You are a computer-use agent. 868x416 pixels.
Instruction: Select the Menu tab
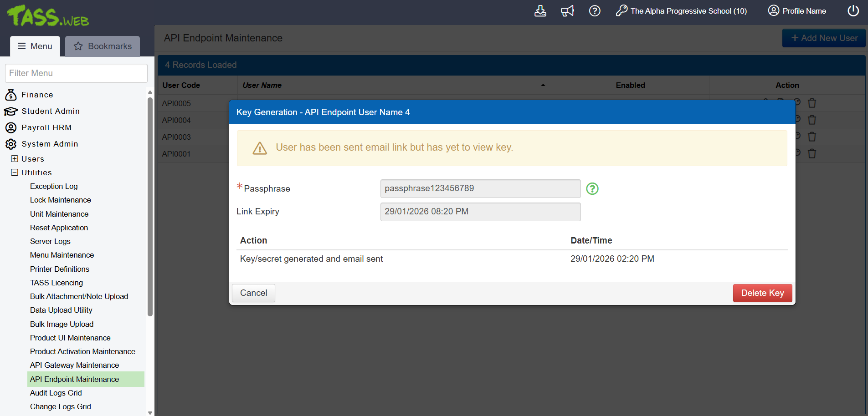click(x=35, y=46)
